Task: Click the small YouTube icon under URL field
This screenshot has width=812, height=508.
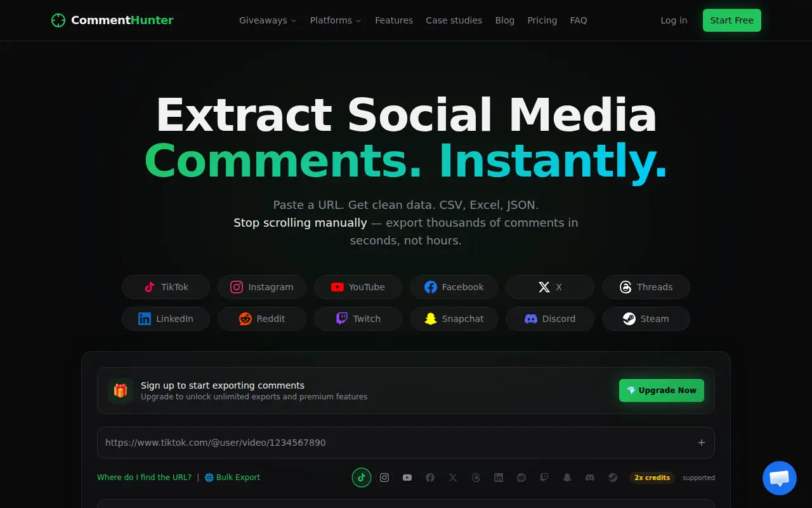Action: tap(407, 478)
